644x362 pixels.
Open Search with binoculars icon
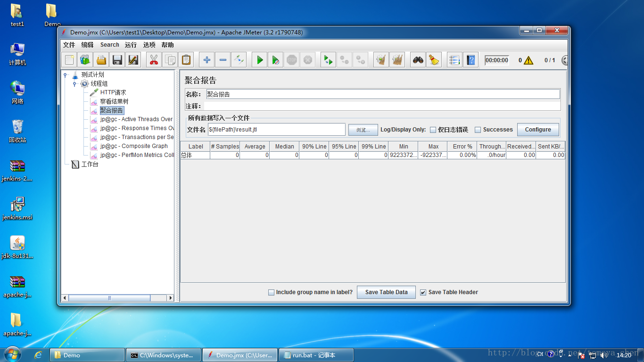(418, 60)
